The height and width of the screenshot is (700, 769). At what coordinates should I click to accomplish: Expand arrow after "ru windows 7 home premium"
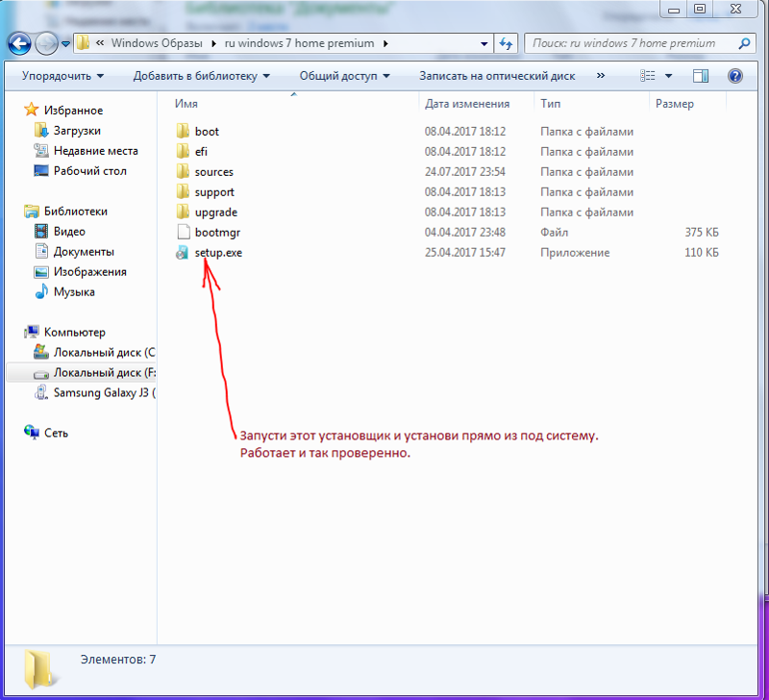pos(385,43)
